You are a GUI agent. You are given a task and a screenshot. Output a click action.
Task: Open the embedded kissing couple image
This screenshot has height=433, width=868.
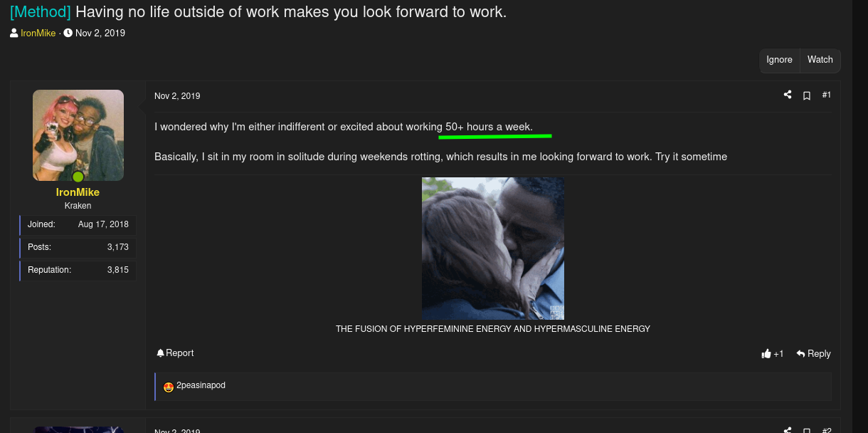(x=493, y=249)
